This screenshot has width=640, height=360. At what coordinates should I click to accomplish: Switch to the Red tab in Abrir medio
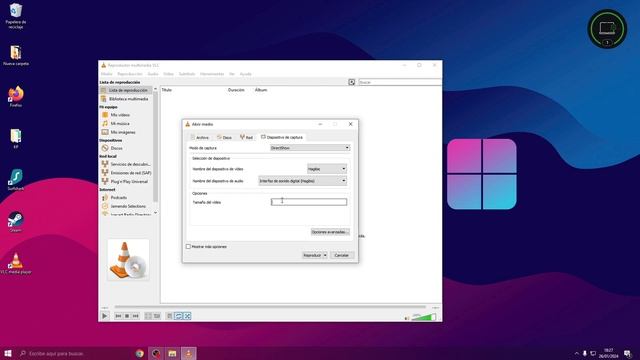pos(247,138)
